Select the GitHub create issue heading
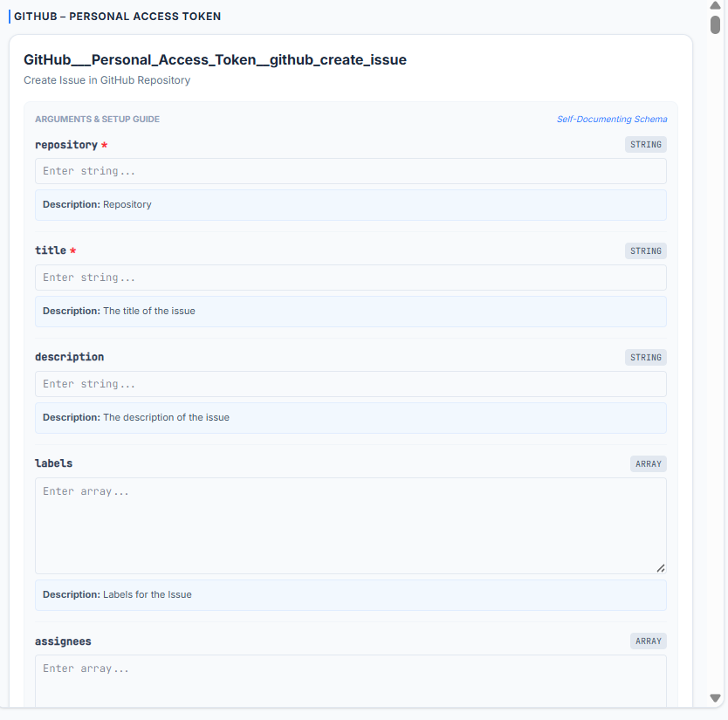Image resolution: width=728 pixels, height=720 pixels. (215, 60)
